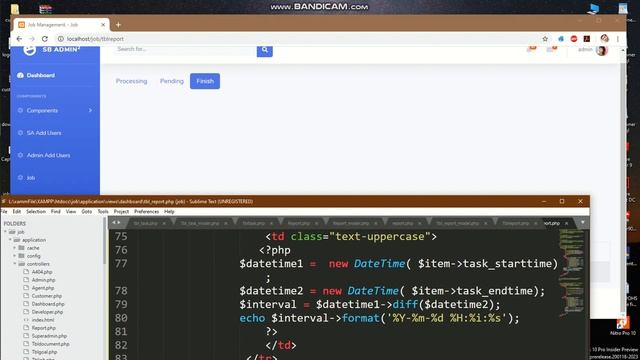640x360 pixels.
Task: Click Chrome forward navigation arrow
Action: coord(32,39)
